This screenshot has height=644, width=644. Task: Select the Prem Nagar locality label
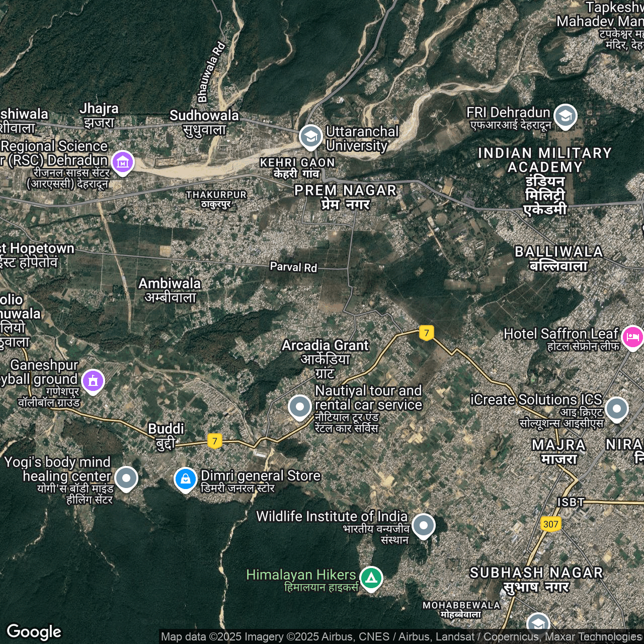tap(346, 197)
